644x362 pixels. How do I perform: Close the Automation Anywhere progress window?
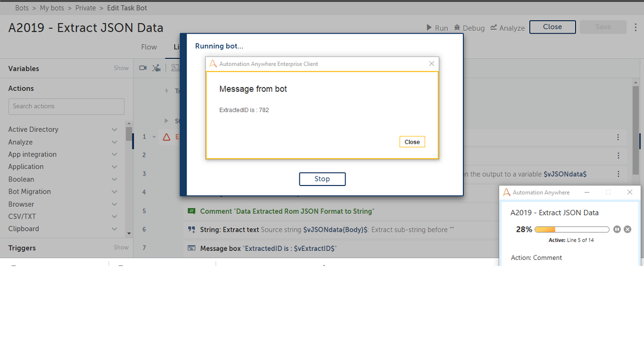[x=630, y=193]
